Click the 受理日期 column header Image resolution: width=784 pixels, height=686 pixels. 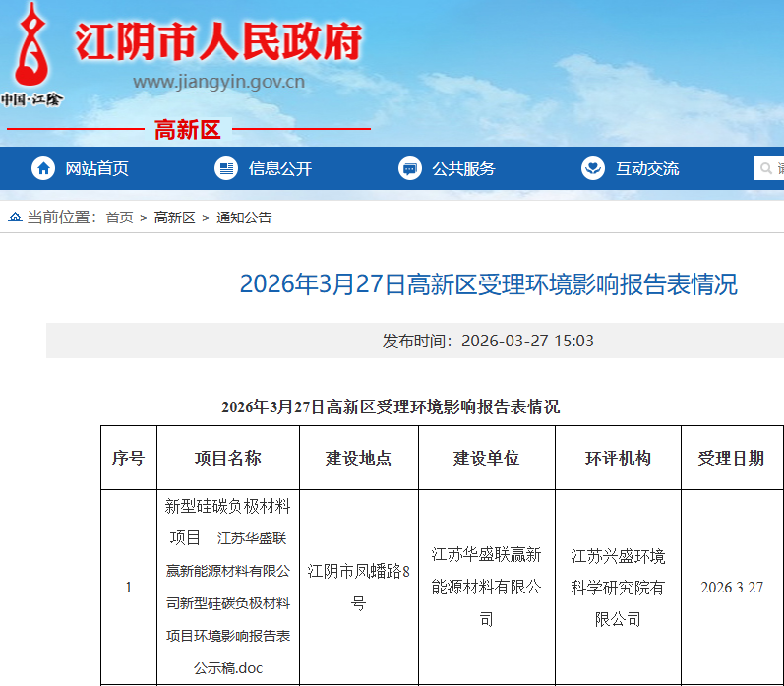[x=732, y=458]
